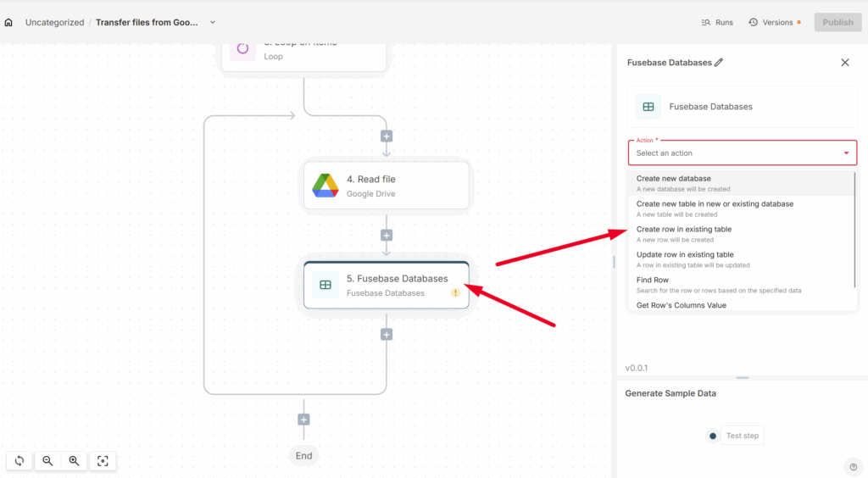Choose Create new database option

click(x=674, y=179)
